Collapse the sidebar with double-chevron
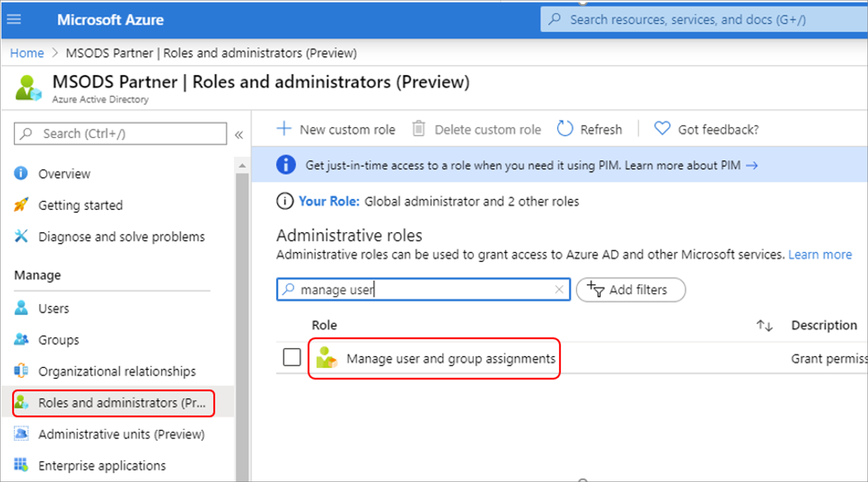Viewport: 868px width, 482px height. 239,135
